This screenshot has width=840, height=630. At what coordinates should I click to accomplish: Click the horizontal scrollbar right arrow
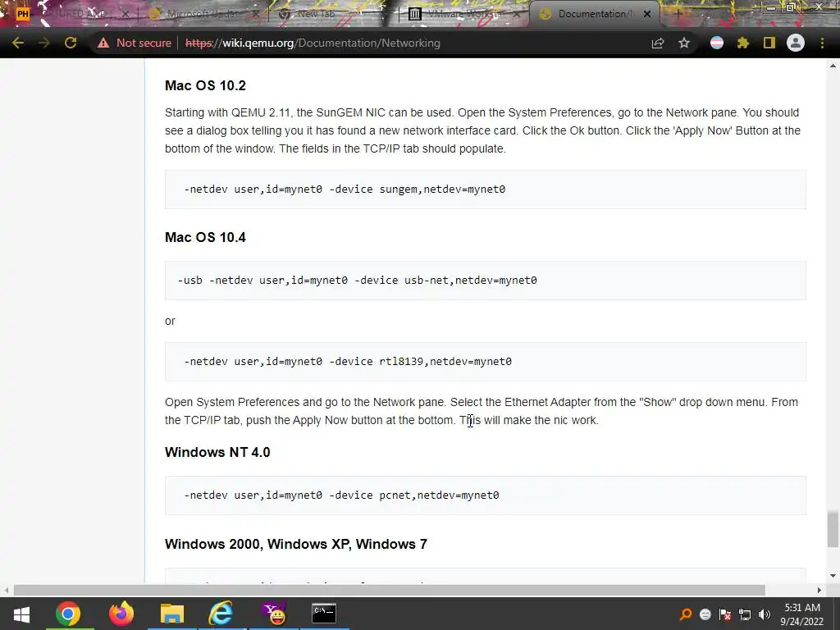819,591
